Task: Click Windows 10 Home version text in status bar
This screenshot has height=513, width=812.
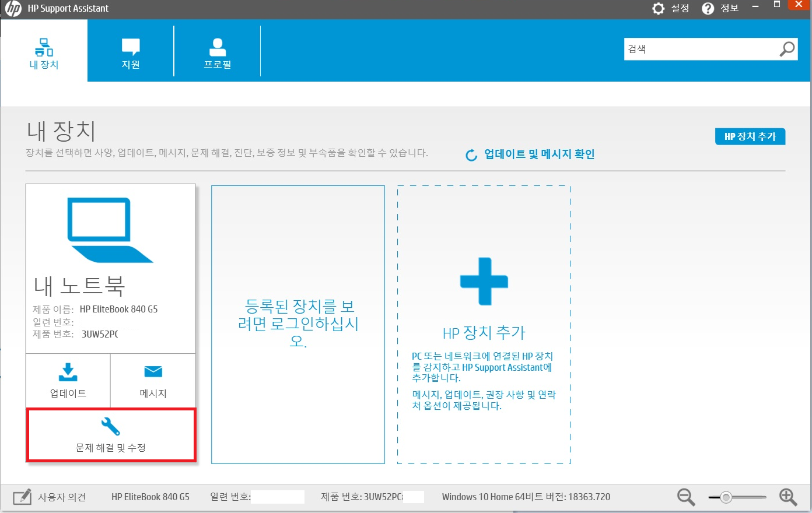Action: 526,497
